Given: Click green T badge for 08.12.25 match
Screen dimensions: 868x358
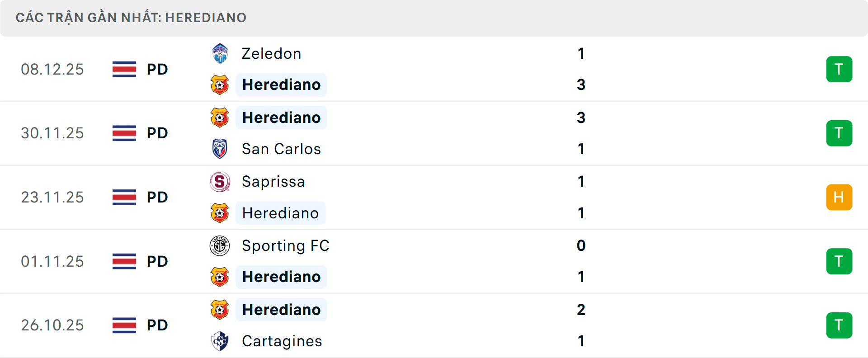Looking at the screenshot, I should pyautogui.click(x=839, y=69).
